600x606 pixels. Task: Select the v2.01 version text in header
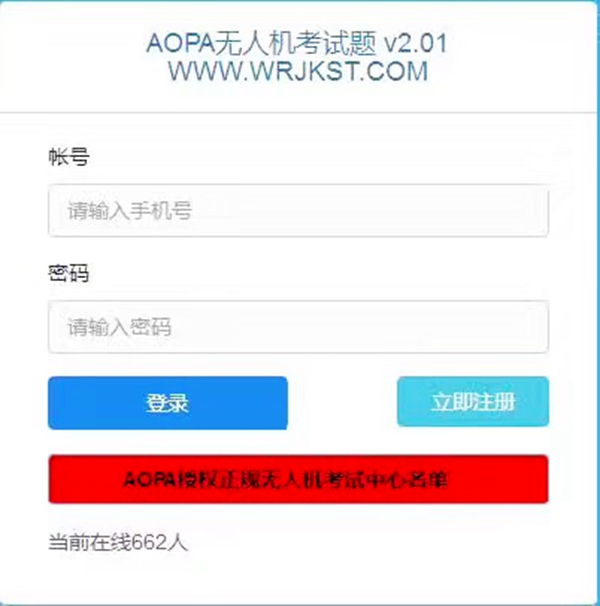click(415, 43)
